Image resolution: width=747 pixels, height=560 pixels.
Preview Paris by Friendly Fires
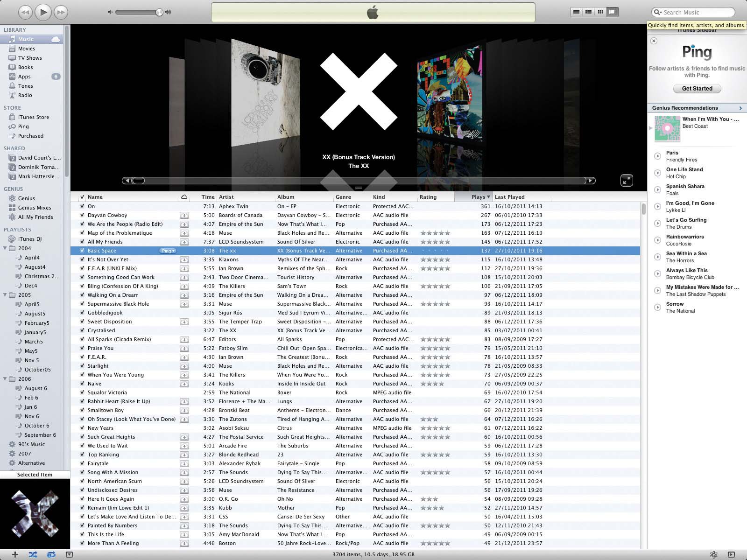pyautogui.click(x=657, y=156)
